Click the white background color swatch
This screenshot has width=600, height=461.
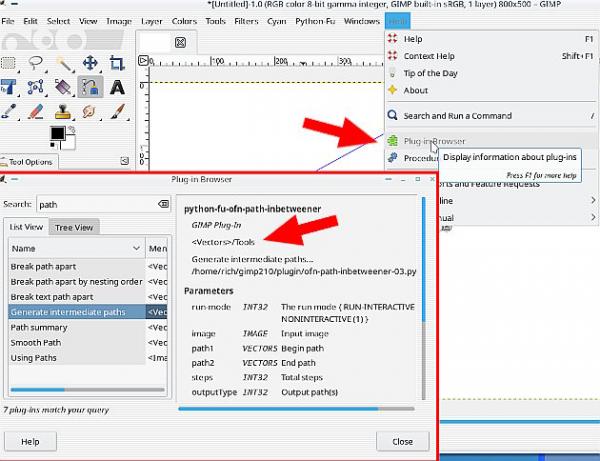(x=70, y=143)
